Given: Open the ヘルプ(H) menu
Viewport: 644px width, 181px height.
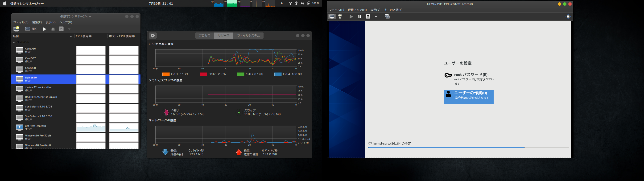Looking at the screenshot, I should click(66, 22).
